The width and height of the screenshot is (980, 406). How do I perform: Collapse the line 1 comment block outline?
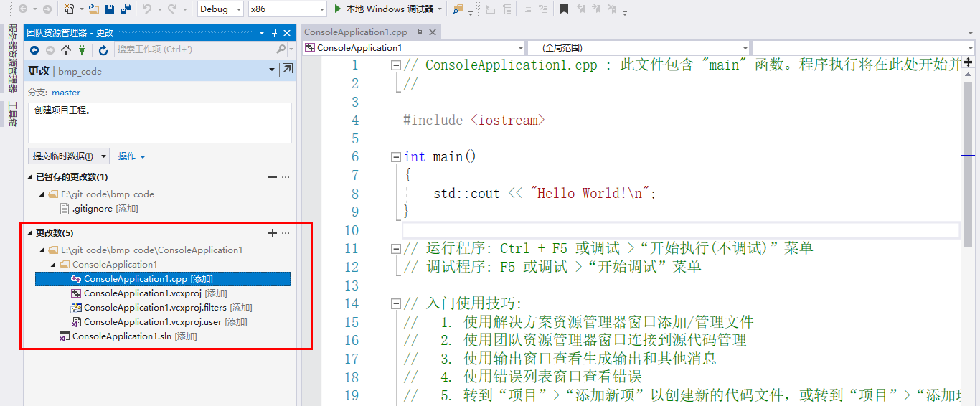[x=395, y=65]
